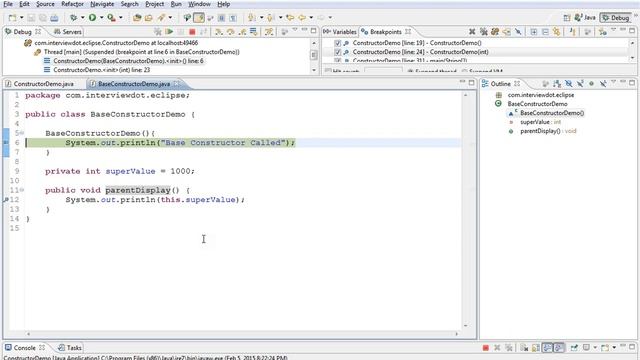Click the New file icon in main toolbar
This screenshot has width=640, height=360.
coord(13,18)
